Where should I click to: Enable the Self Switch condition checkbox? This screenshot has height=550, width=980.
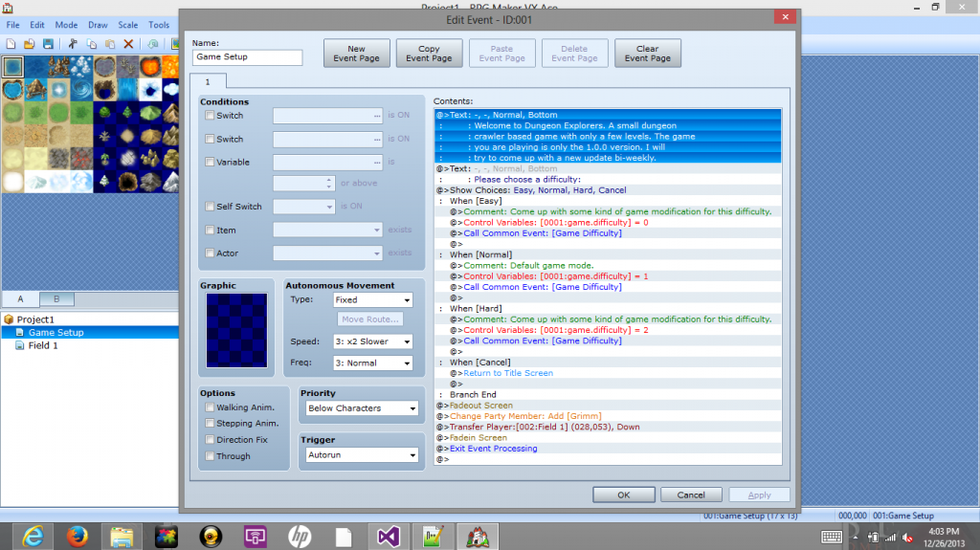tap(210, 207)
